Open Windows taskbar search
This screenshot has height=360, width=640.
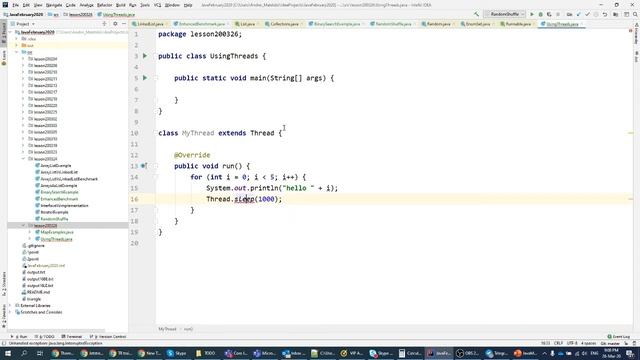[x=24, y=353]
